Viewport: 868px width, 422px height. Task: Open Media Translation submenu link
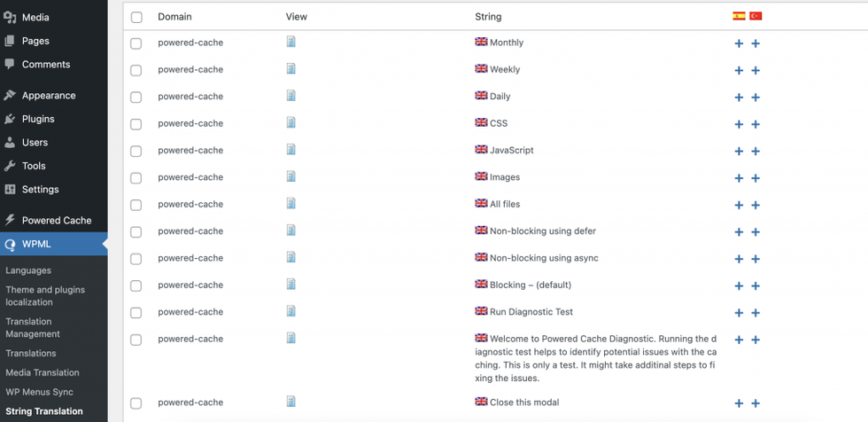click(43, 372)
